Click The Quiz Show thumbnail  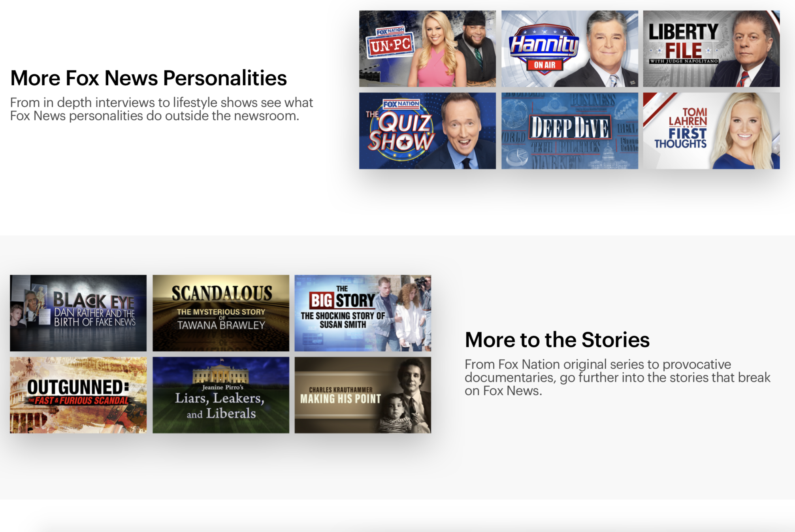tap(427, 131)
